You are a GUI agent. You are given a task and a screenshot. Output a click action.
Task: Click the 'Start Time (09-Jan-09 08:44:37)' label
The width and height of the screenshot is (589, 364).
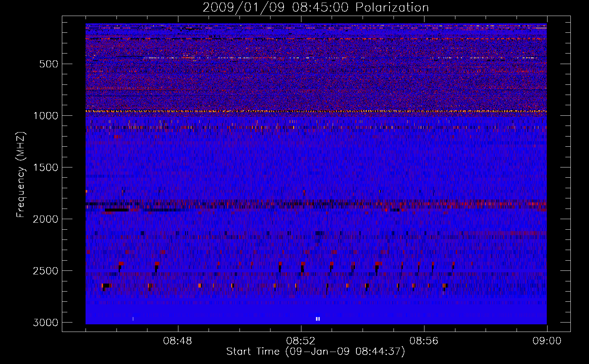point(316,352)
